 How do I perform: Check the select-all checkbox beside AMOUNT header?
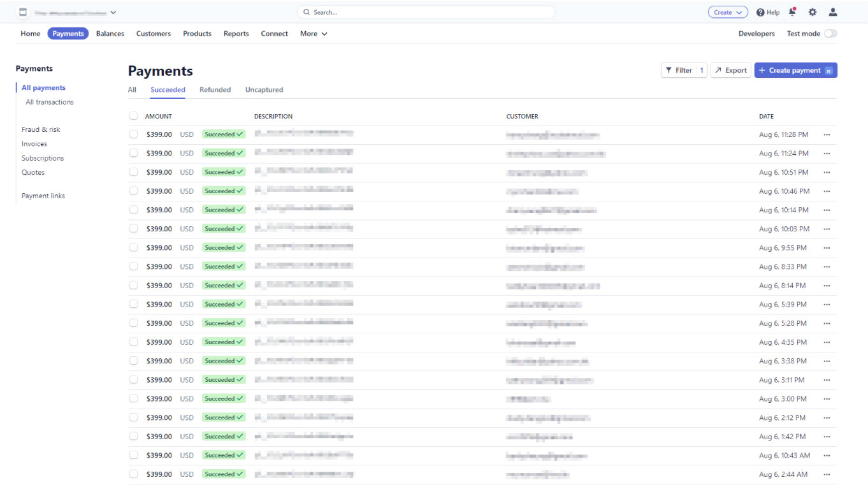[133, 116]
